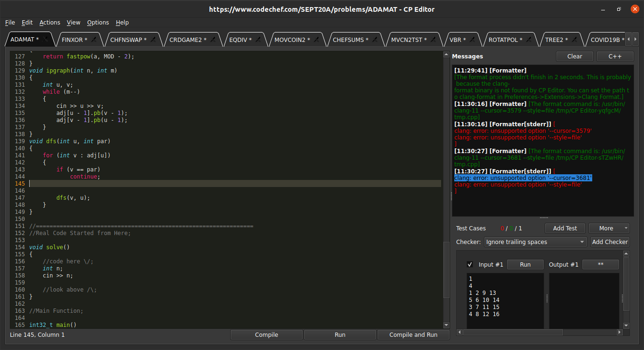The image size is (644, 350).
Task: Click the ** verdict icon beside Output #1
Action: [x=601, y=264]
